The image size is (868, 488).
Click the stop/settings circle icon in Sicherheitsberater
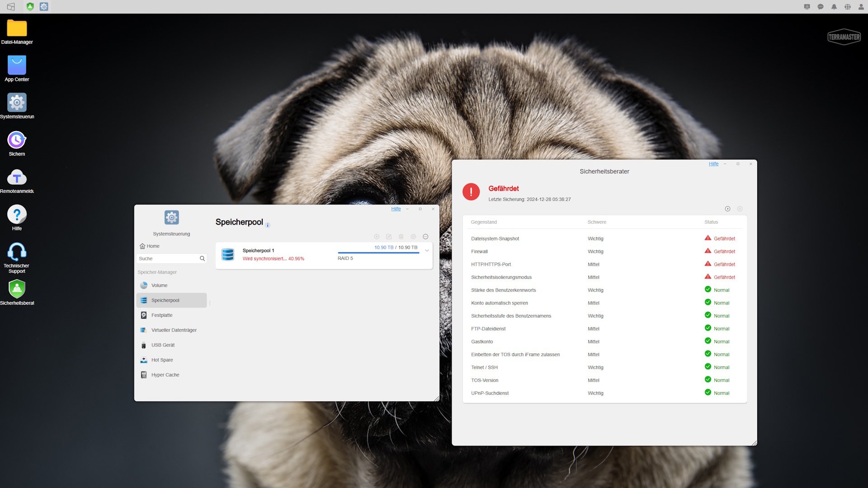(740, 209)
